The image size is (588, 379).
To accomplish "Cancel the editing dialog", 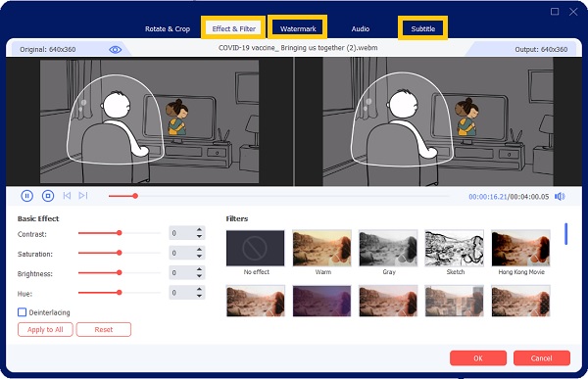I will tap(542, 358).
